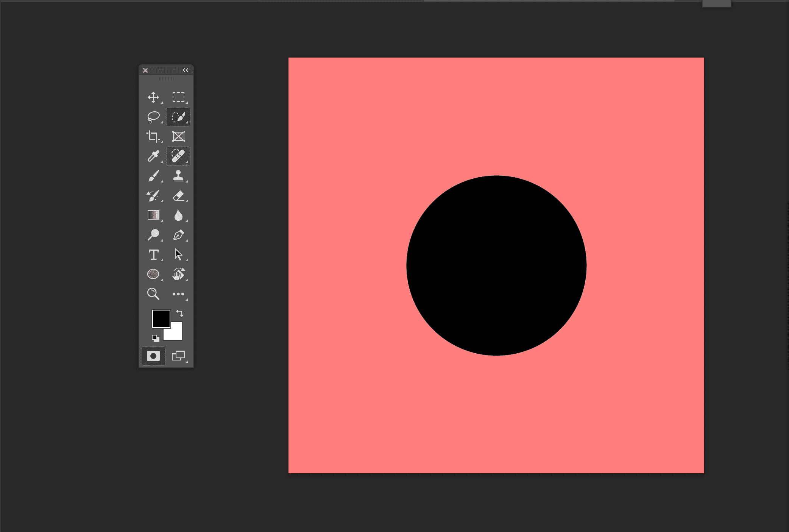
Task: Select the Spot Healing Brush tool
Action: point(178,156)
